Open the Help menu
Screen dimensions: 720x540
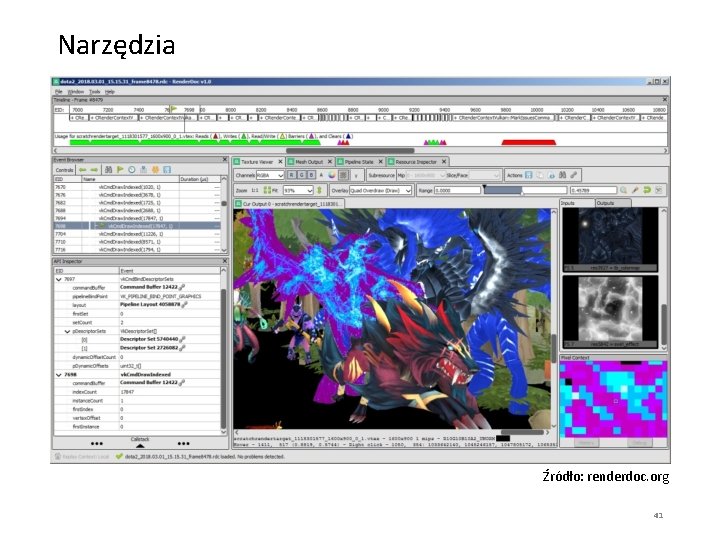tap(110, 92)
